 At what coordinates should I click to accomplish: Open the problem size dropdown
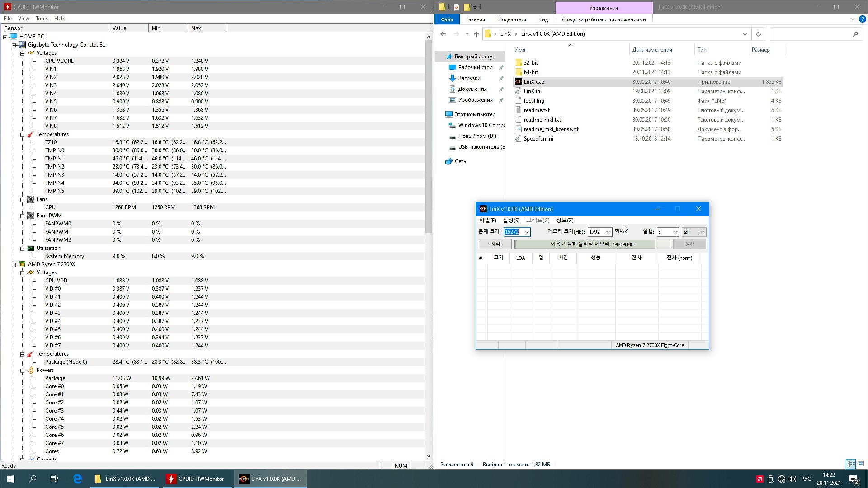[526, 232]
